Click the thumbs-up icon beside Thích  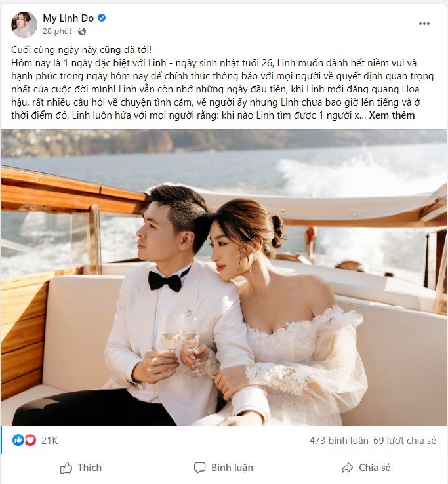click(x=66, y=468)
